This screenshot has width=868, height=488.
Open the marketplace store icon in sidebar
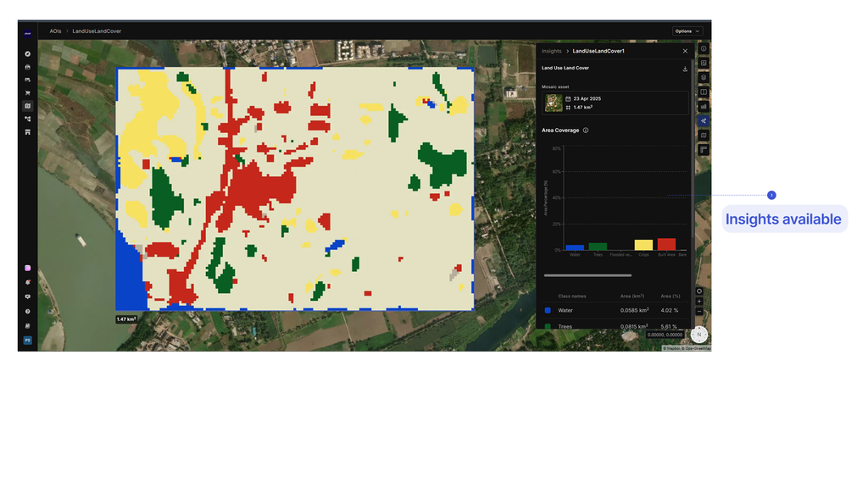[x=28, y=132]
